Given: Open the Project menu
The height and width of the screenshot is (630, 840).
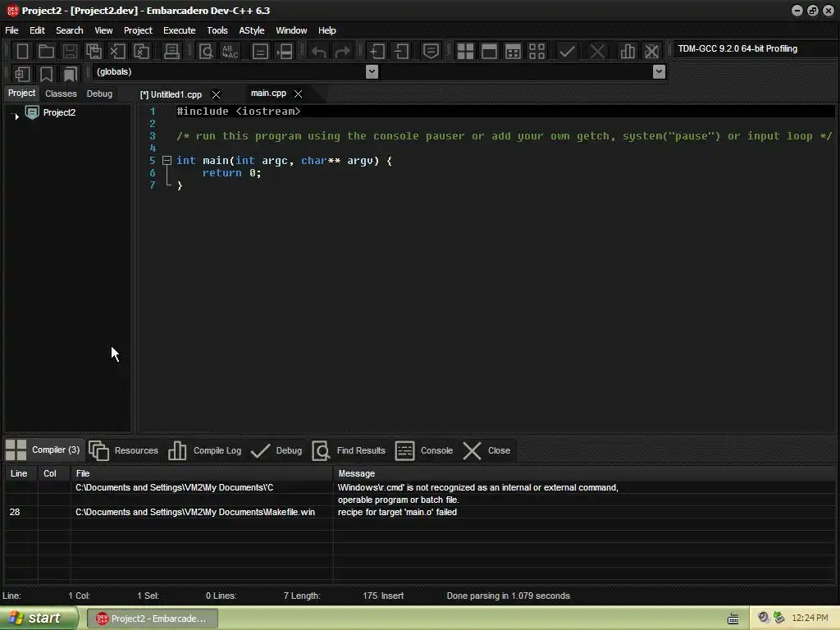Looking at the screenshot, I should [x=138, y=30].
